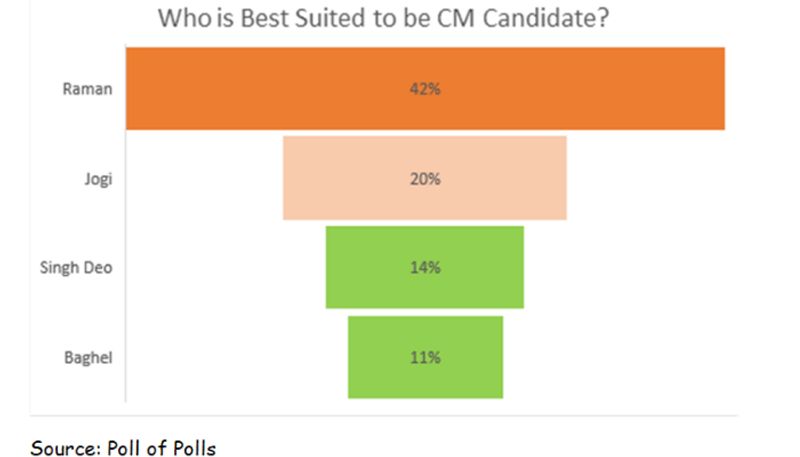Click the Source: Poll of Polls caption
Screen dimensions: 800x457
tap(123, 448)
